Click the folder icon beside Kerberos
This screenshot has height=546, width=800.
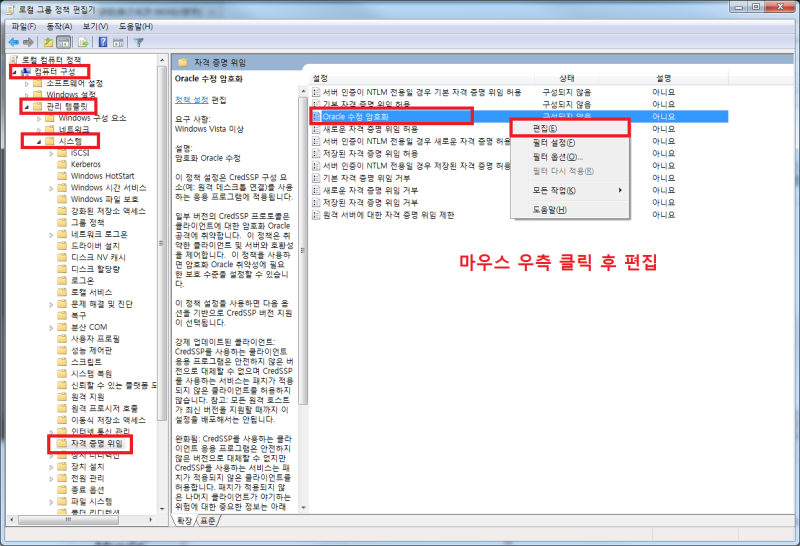62,164
